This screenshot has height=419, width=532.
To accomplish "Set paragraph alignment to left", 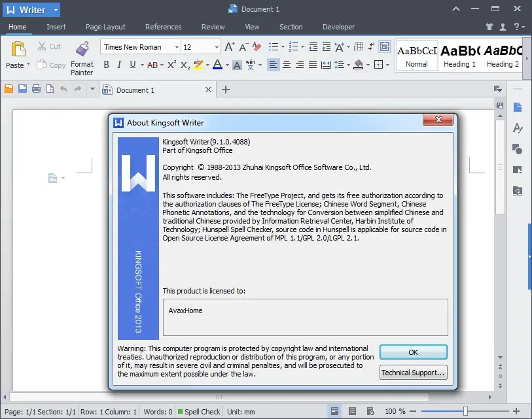I will (x=273, y=65).
